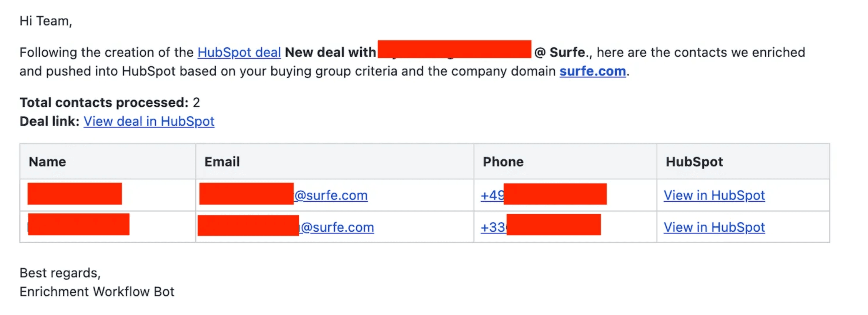Click redacted name in second table row
This screenshot has height=315, width=868.
[79, 224]
